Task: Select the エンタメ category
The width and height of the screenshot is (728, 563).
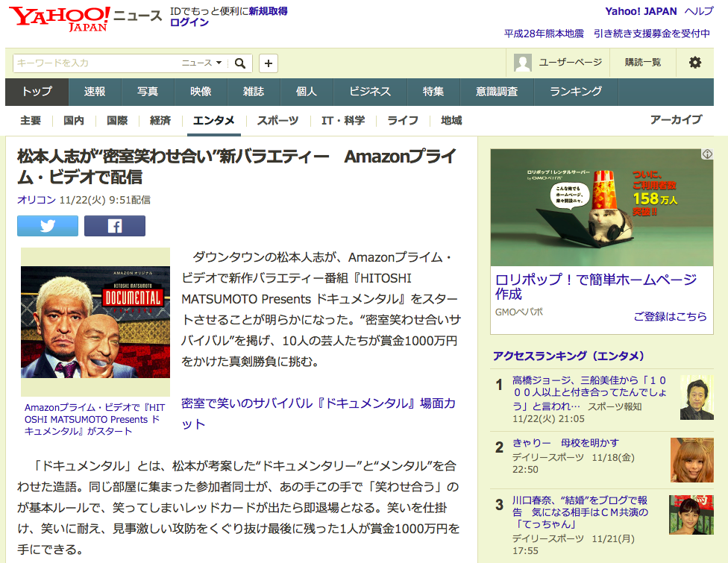Action: point(213,121)
